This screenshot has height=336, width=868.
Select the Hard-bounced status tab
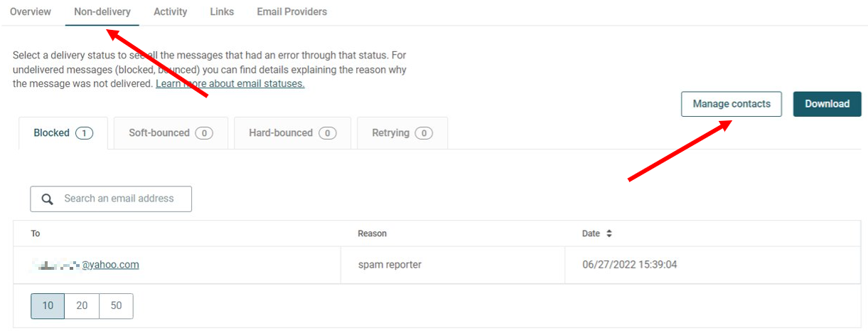coord(292,133)
